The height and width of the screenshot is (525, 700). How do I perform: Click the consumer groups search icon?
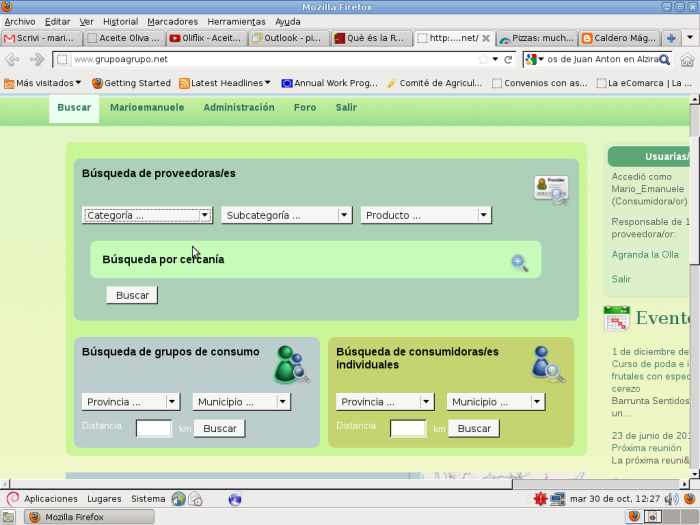click(292, 364)
